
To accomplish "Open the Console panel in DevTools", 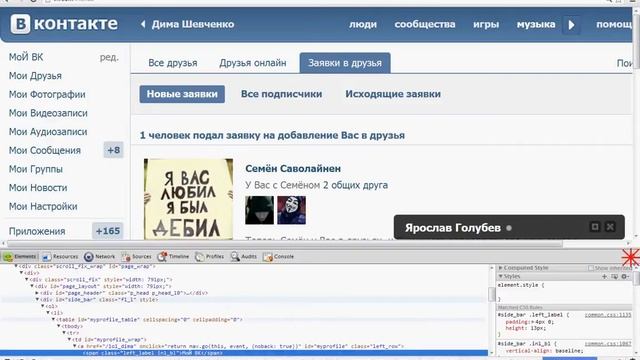I will click(279, 257).
